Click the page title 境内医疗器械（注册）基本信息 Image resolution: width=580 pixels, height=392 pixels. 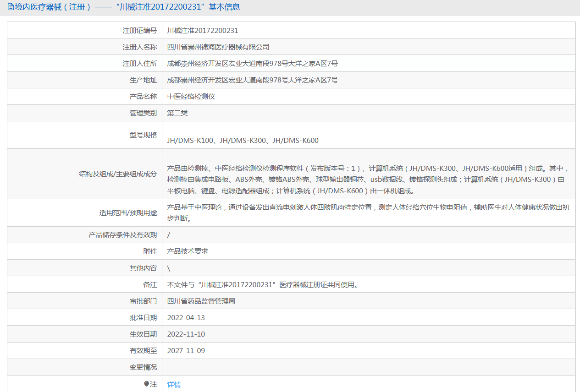(x=127, y=7)
